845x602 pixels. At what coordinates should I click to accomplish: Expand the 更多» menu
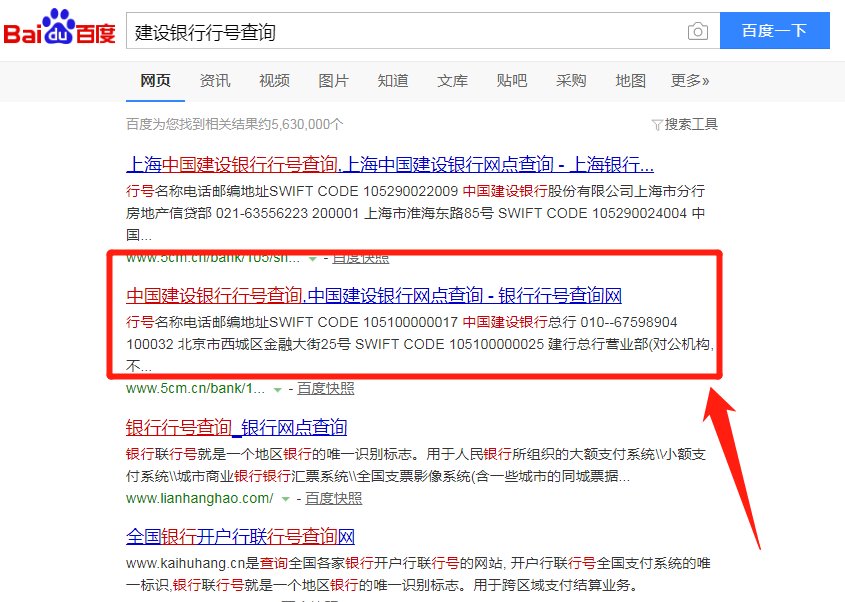(x=690, y=81)
